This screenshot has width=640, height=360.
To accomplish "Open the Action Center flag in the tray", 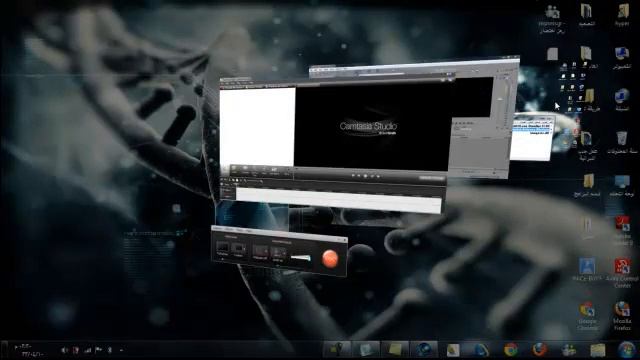I will point(98,350).
